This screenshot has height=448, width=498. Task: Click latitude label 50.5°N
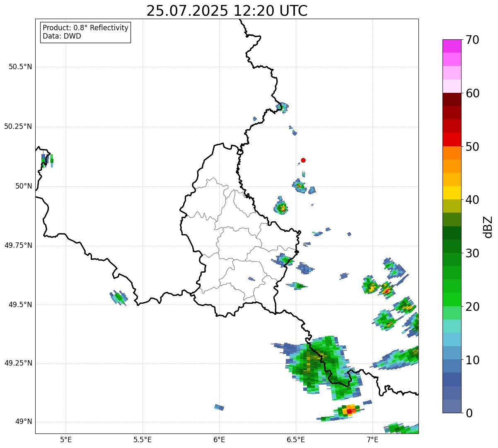[20, 67]
